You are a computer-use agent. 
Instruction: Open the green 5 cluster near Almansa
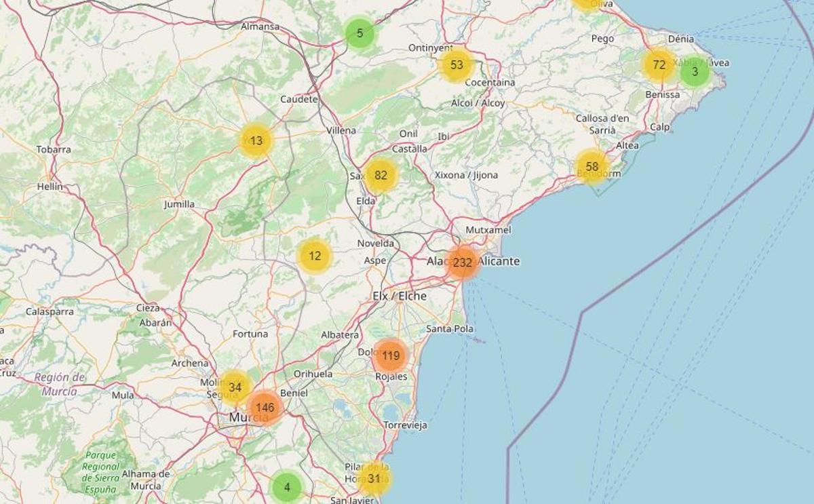(x=360, y=33)
